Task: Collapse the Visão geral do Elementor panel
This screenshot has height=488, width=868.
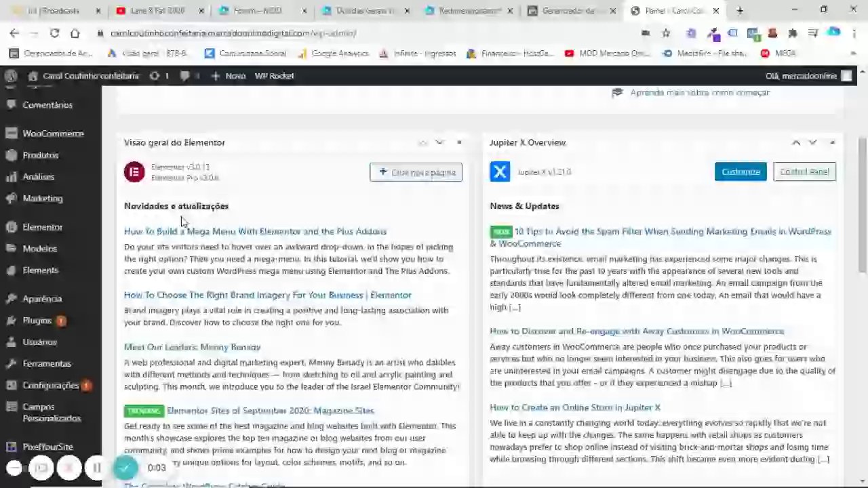Action: point(459,142)
